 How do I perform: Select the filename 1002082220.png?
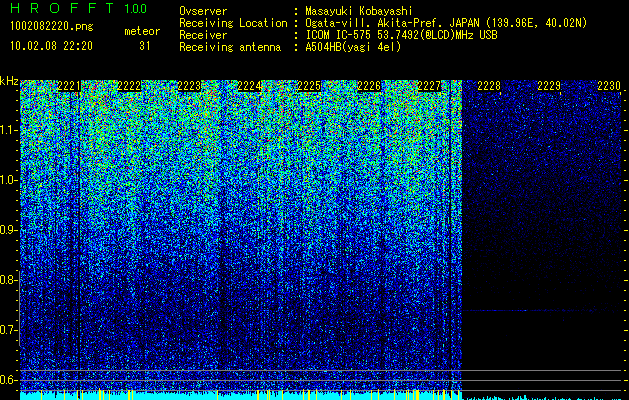tap(52, 27)
